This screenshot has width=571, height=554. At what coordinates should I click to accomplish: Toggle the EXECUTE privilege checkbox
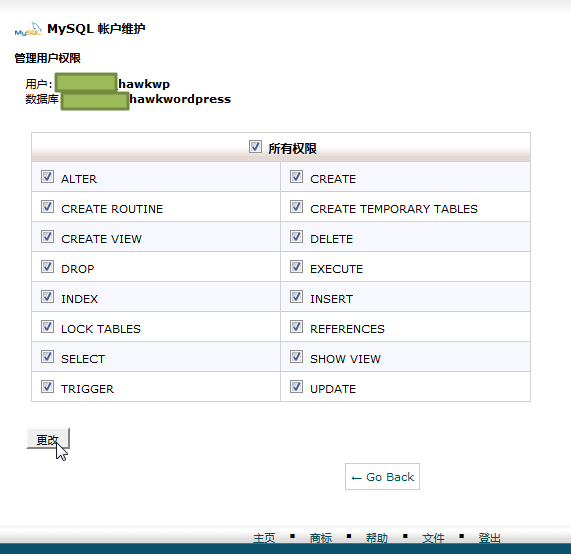(x=296, y=267)
